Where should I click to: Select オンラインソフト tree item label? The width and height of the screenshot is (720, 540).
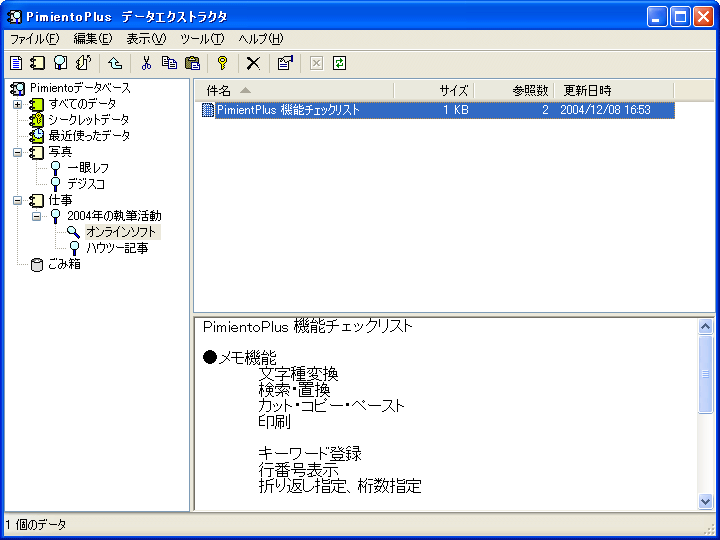(122, 232)
